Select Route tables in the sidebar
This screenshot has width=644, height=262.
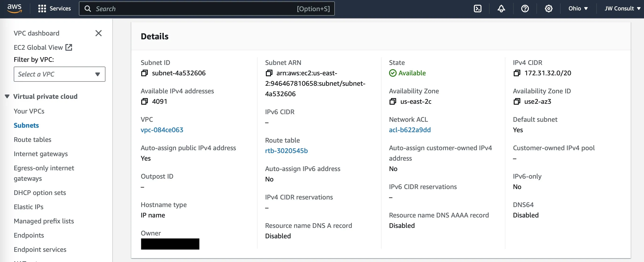click(32, 140)
